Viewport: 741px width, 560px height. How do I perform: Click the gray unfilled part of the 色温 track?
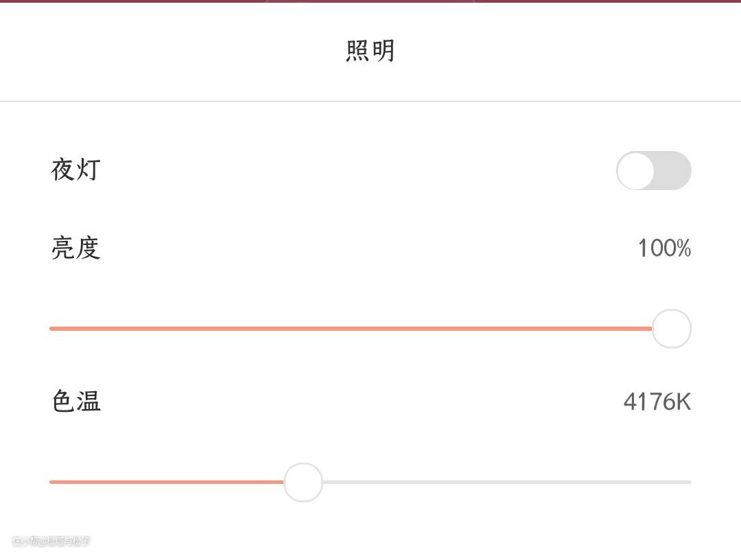[x=508, y=482]
